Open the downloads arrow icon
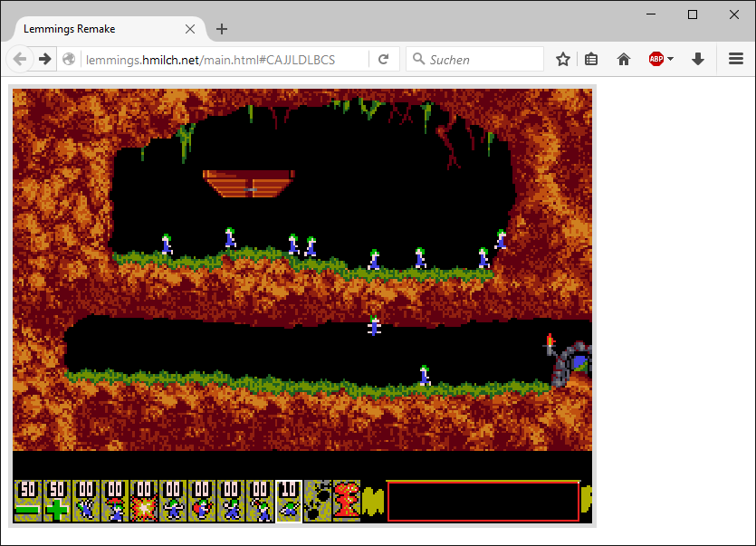Screen dimensions: 756x546 pos(698,60)
